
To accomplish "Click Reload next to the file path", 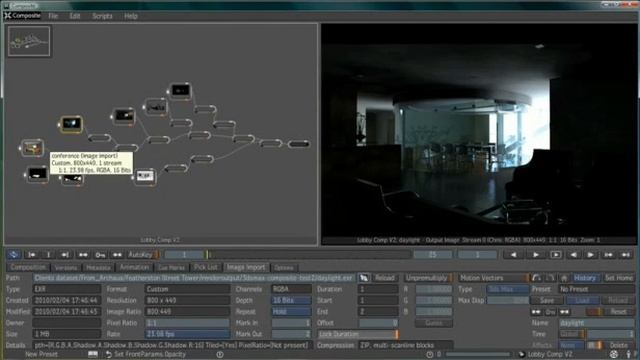I will tap(384, 278).
